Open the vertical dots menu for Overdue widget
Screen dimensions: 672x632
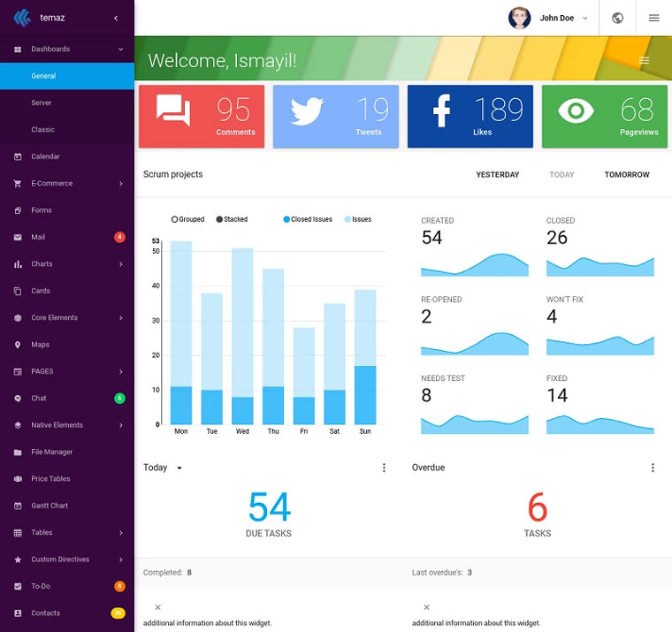653,468
